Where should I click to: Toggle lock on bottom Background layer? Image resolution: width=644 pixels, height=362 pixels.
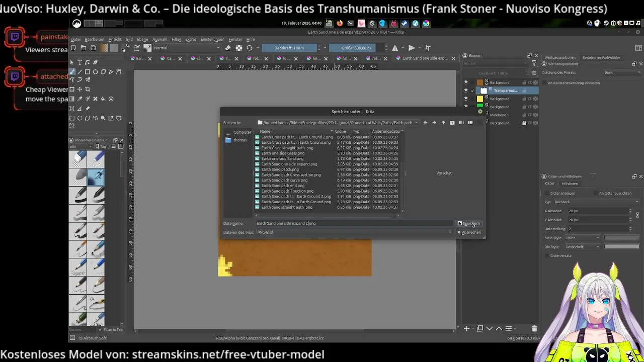(524, 123)
